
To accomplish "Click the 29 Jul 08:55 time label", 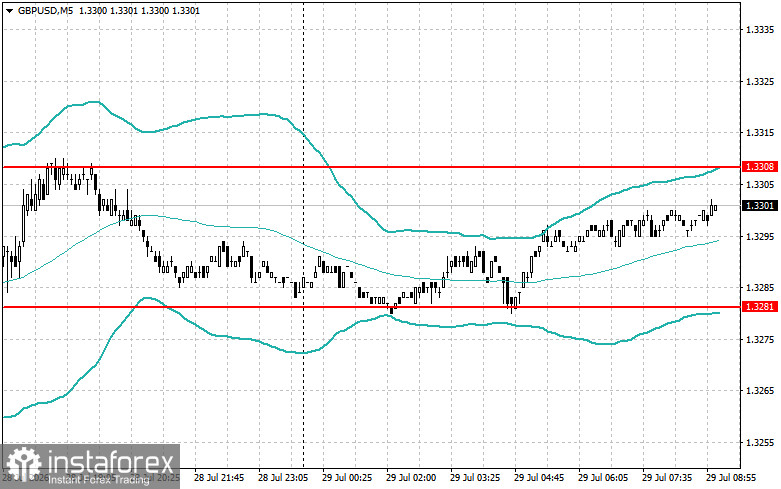I will pos(731,478).
